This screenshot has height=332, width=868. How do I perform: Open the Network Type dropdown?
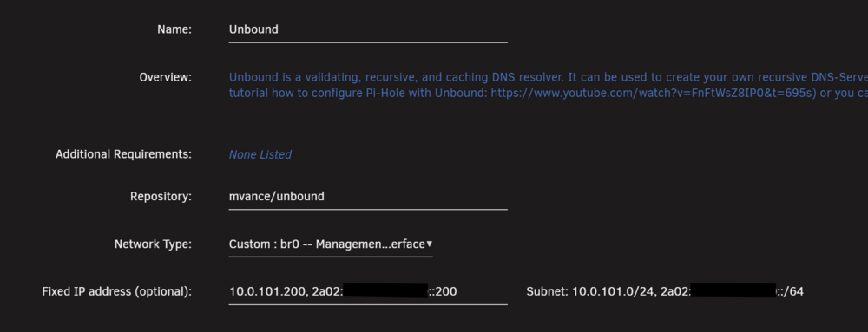331,244
